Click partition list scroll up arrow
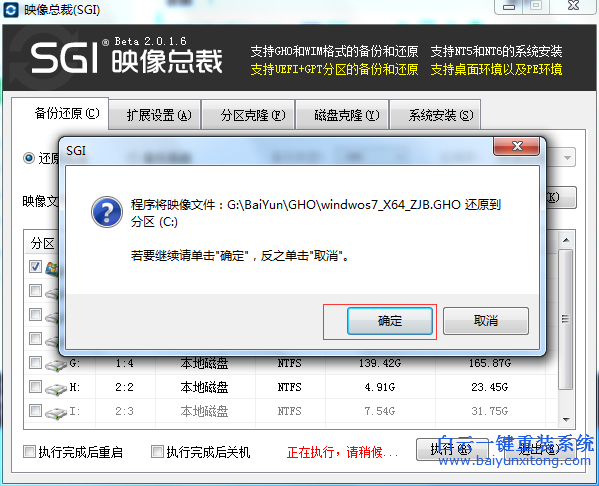The height and width of the screenshot is (486, 599). (566, 240)
